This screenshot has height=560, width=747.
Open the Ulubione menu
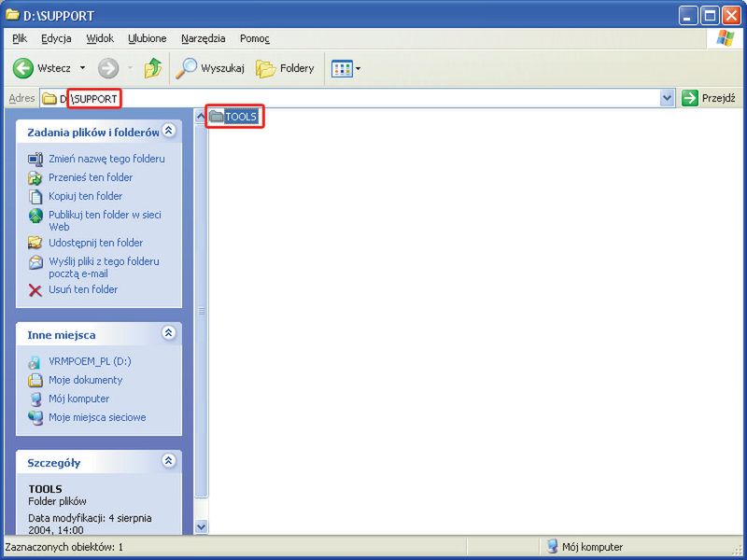(x=148, y=38)
